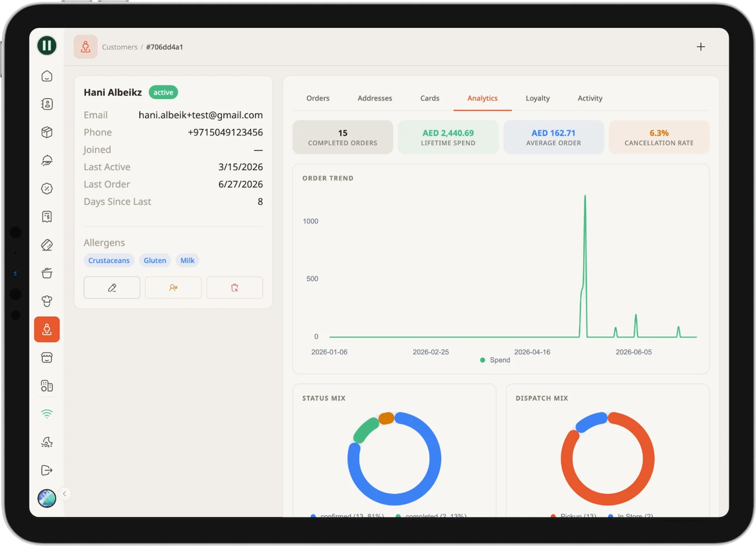Click the Last Active date 3/15/2026
756x546 pixels.
coord(241,167)
